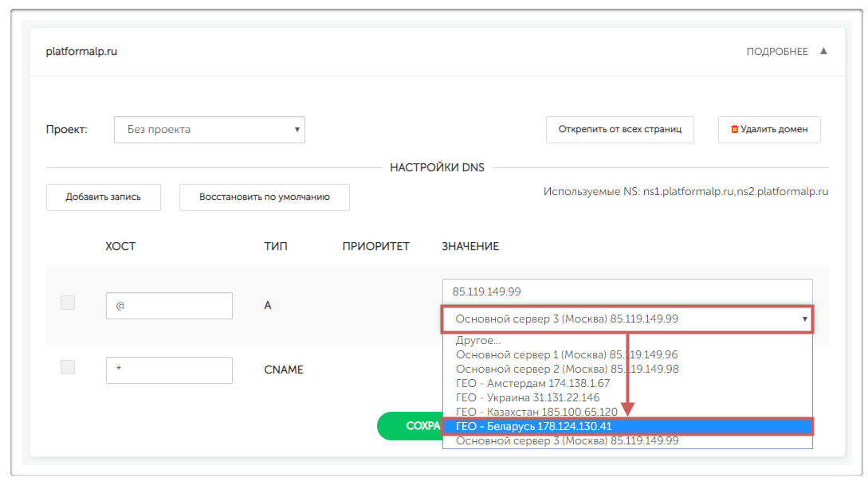Select Другое... option in the list
Image resolution: width=868 pixels, height=481 pixels.
point(478,340)
